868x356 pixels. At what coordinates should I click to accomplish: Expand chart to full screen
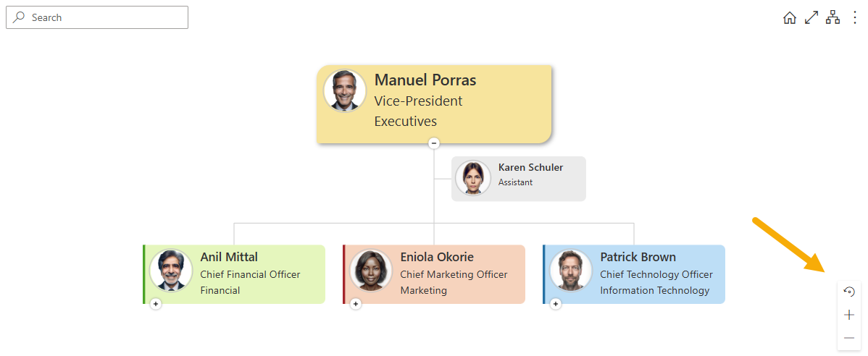811,17
